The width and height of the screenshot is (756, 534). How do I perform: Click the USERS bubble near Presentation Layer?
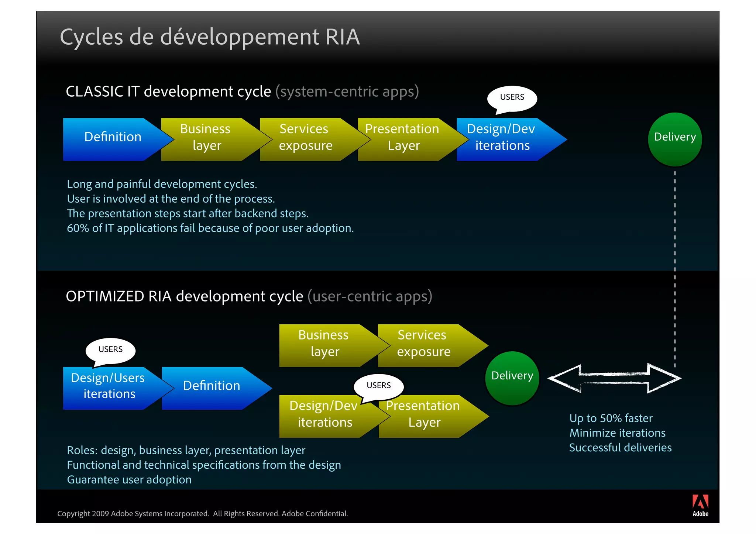[379, 386]
